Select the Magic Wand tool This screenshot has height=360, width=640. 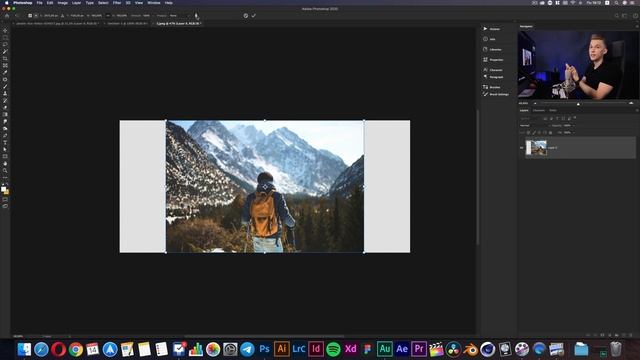point(5,52)
